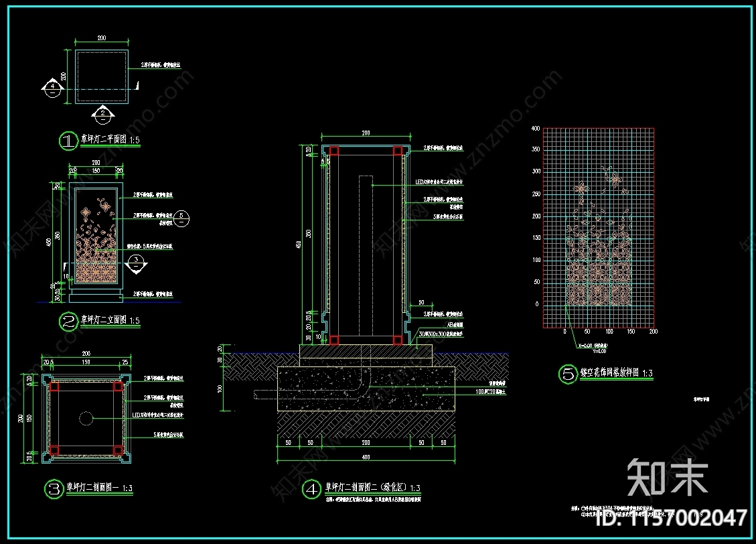Click the title '镂空花饰网格放样图 1:3'
The width and height of the screenshot is (756, 544).
click(x=616, y=372)
